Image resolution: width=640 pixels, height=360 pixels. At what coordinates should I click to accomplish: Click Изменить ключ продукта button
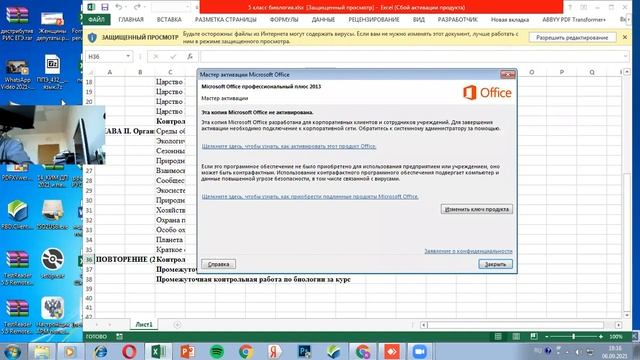tap(476, 209)
